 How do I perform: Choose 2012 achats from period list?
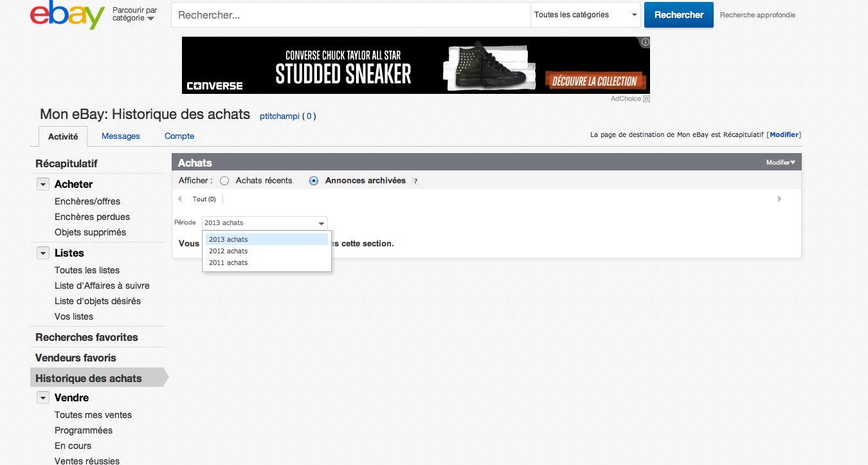pyautogui.click(x=228, y=251)
